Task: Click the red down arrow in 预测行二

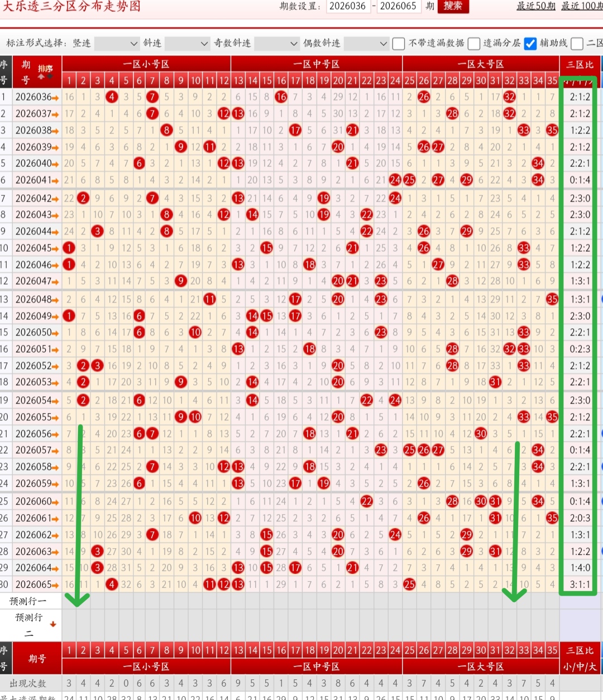Action: pyautogui.click(x=53, y=624)
